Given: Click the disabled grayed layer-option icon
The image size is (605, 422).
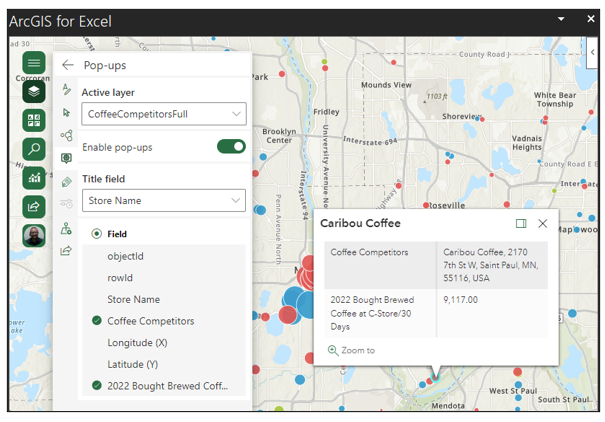Looking at the screenshot, I should click(x=66, y=203).
